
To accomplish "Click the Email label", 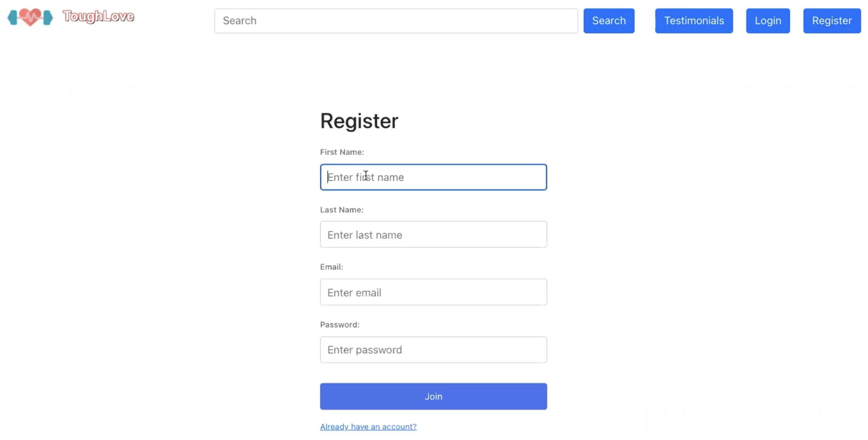I will click(x=332, y=267).
